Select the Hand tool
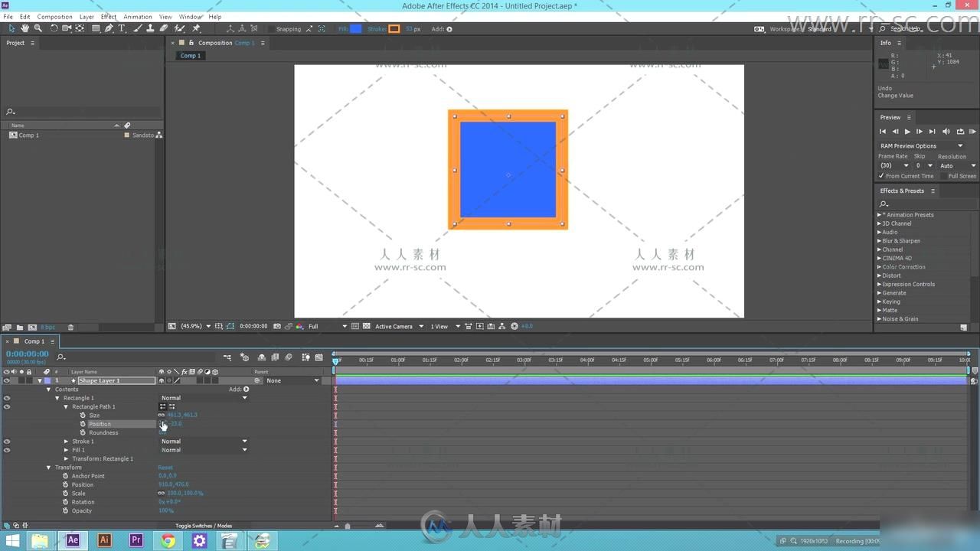Image resolution: width=980 pixels, height=551 pixels. pos(24,28)
